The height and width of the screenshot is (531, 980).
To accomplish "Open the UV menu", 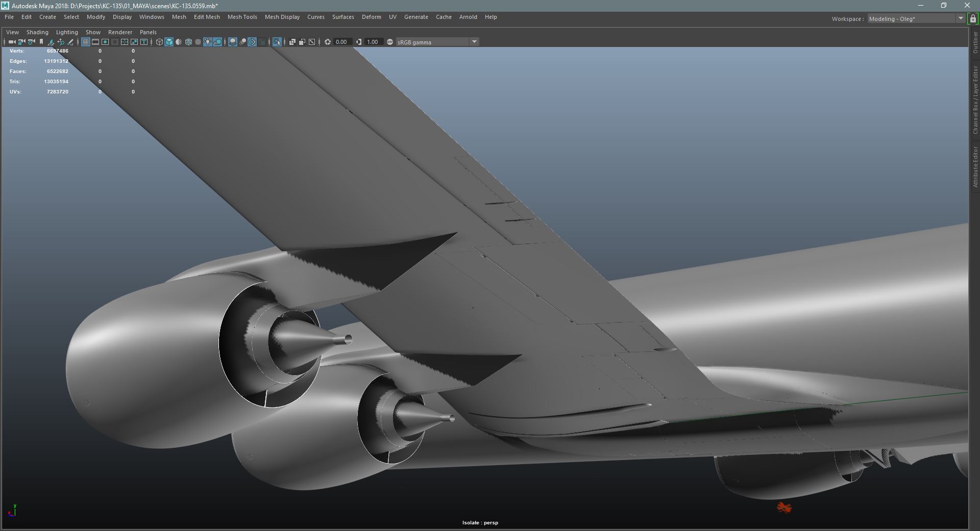I will click(x=393, y=17).
